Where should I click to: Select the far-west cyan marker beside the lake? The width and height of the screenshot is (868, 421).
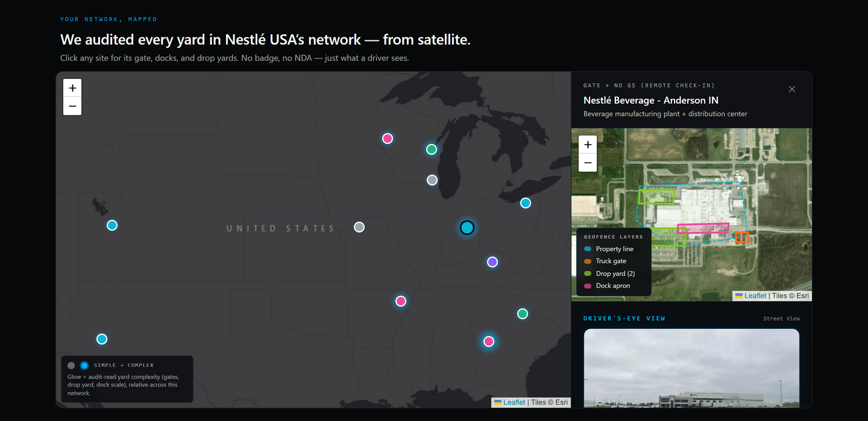click(112, 225)
